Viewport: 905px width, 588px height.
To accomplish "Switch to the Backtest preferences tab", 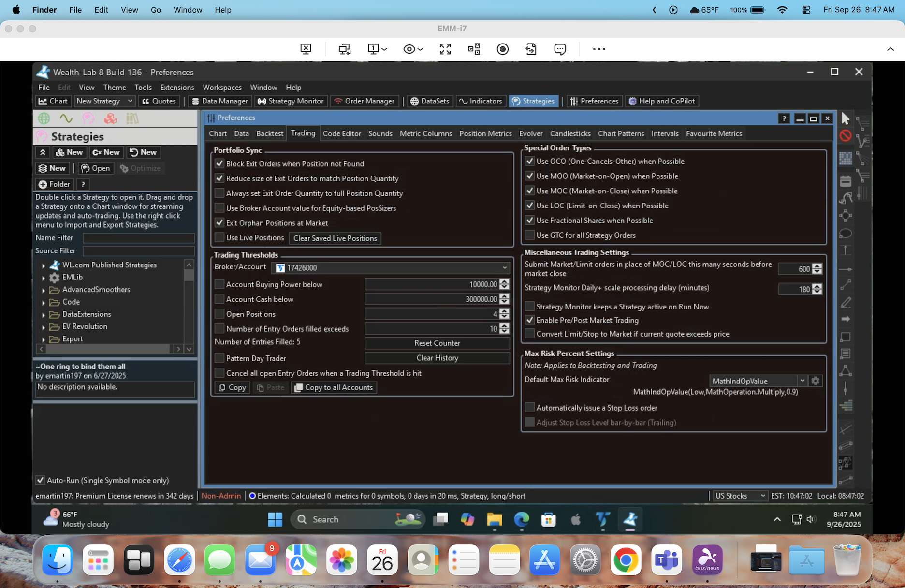I will (270, 134).
